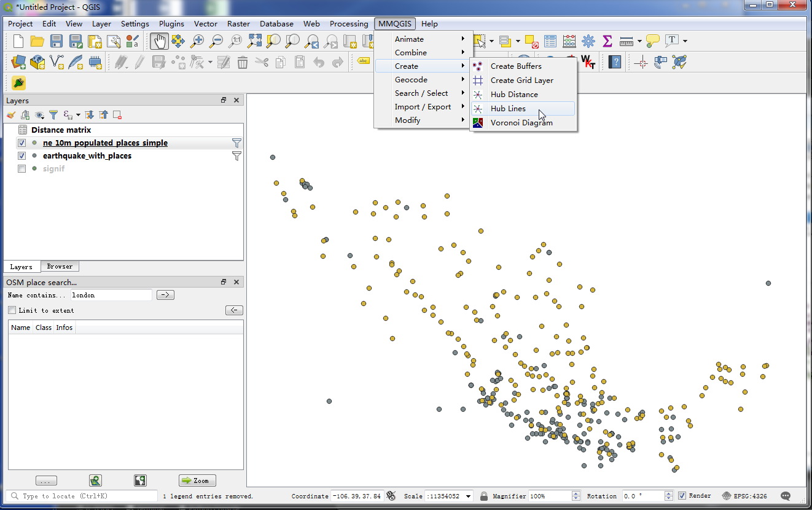Expand the Import / Export submenu
The width and height of the screenshot is (812, 510).
tap(424, 106)
